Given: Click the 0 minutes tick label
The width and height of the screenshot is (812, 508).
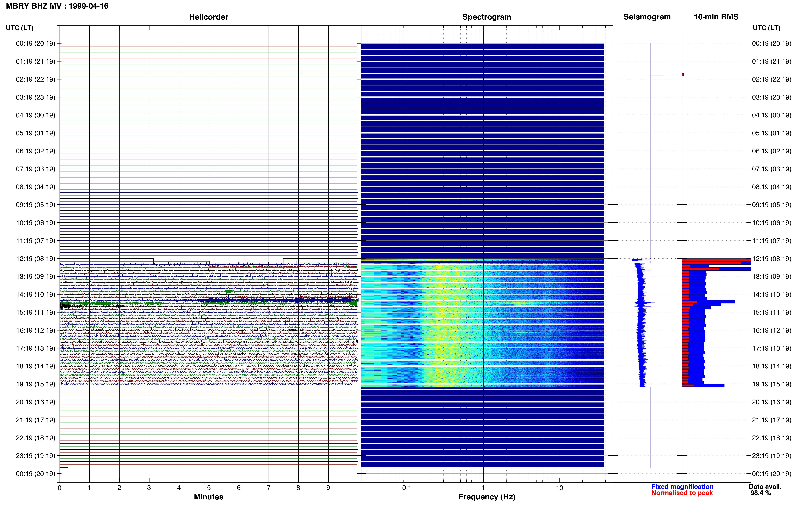Looking at the screenshot, I should [x=59, y=488].
